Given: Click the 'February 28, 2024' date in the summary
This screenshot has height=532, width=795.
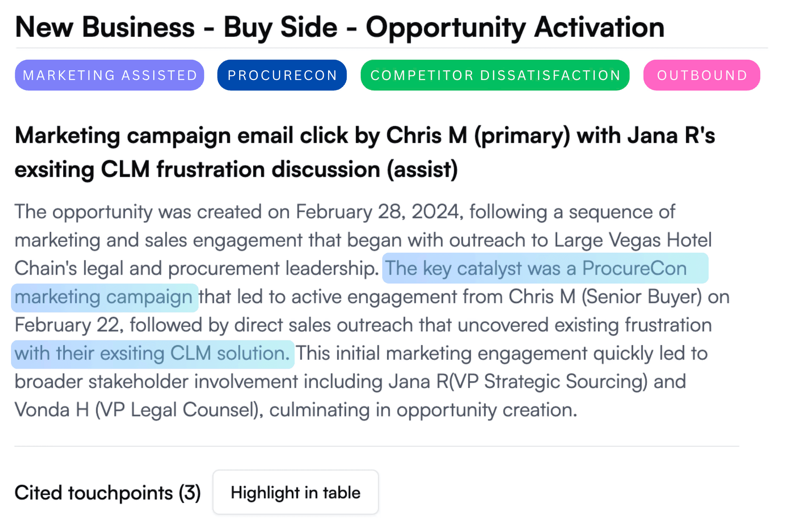Looking at the screenshot, I should [x=377, y=212].
